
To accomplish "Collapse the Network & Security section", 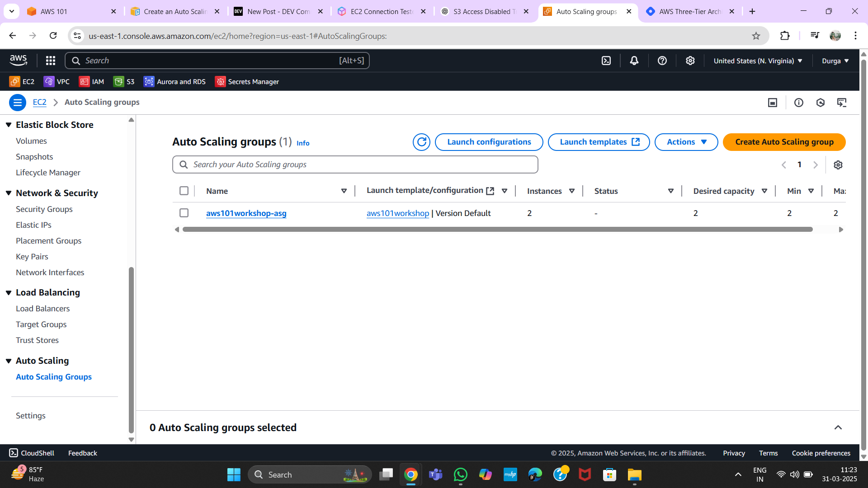I will (9, 193).
